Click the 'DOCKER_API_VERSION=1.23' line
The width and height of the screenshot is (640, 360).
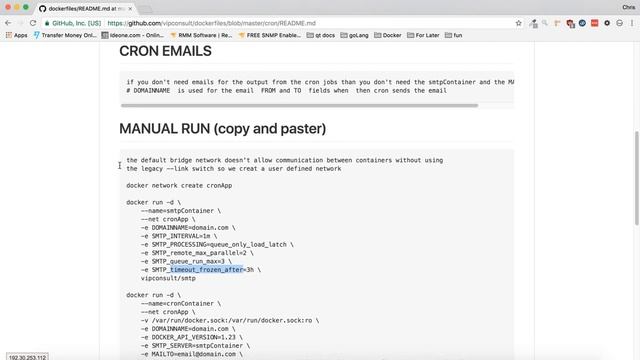click(x=191, y=337)
